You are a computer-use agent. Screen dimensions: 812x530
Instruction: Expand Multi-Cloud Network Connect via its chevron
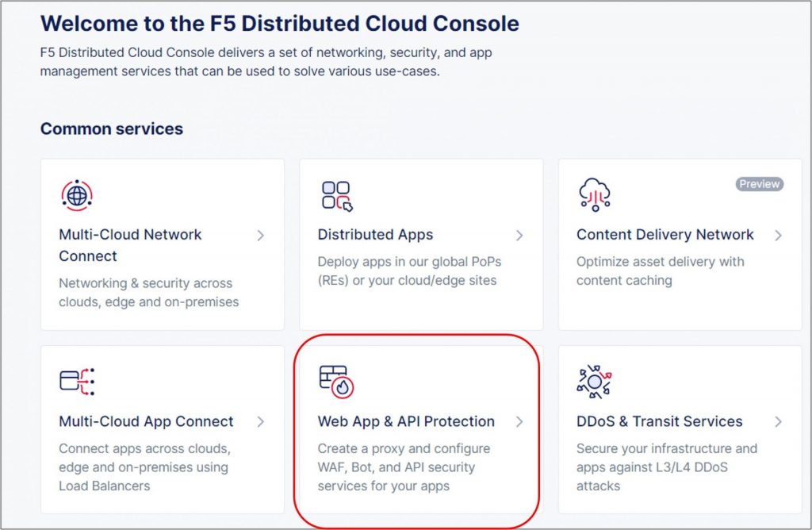click(262, 236)
